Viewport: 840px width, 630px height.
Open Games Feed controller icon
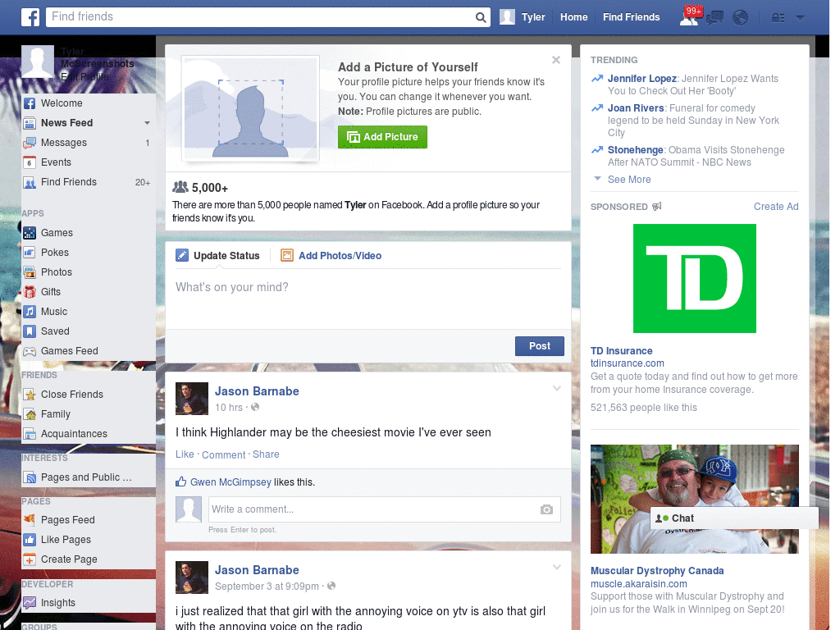30,351
